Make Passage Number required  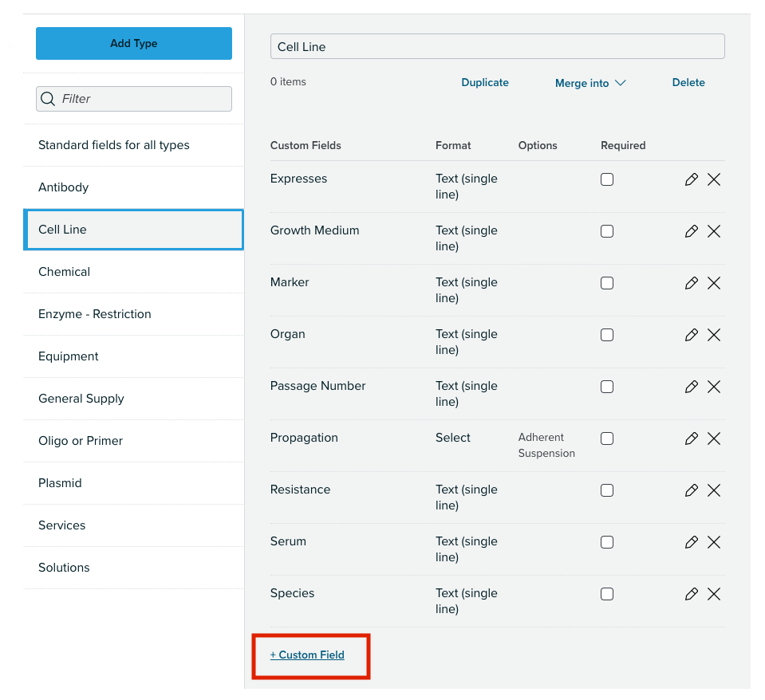coord(607,387)
